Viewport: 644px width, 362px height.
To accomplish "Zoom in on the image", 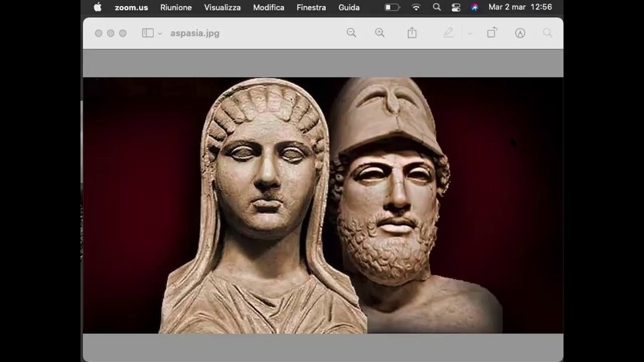I will click(x=380, y=33).
